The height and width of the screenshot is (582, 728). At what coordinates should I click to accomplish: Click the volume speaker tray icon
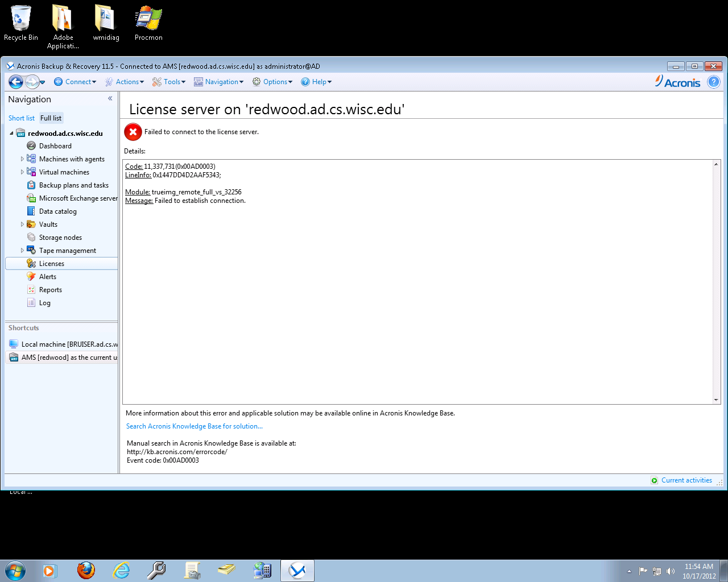[x=671, y=571]
